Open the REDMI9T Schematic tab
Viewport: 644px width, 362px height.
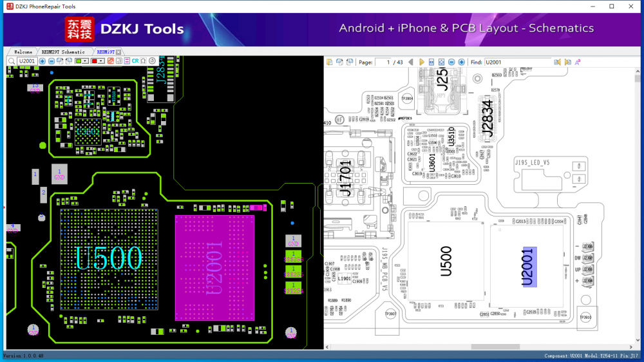62,52
